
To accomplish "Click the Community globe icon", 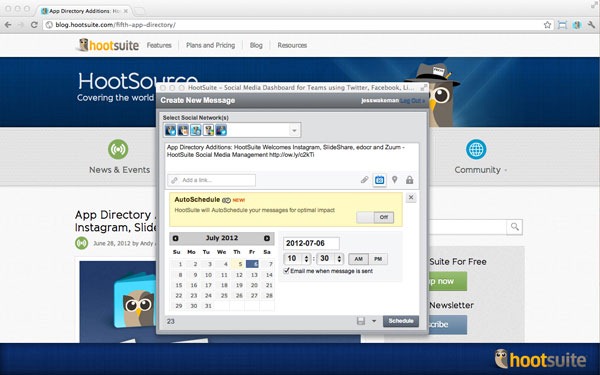I will point(476,149).
